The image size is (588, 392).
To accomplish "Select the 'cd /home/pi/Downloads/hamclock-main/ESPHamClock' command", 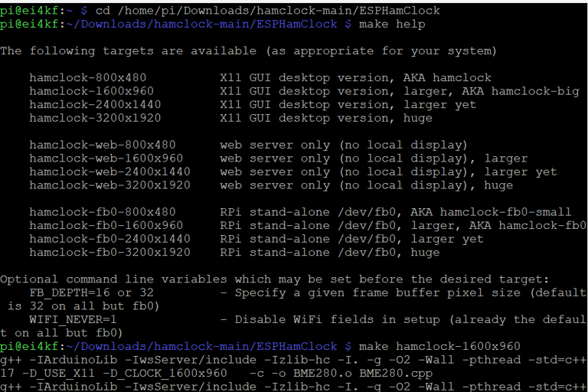I will tap(267, 11).
